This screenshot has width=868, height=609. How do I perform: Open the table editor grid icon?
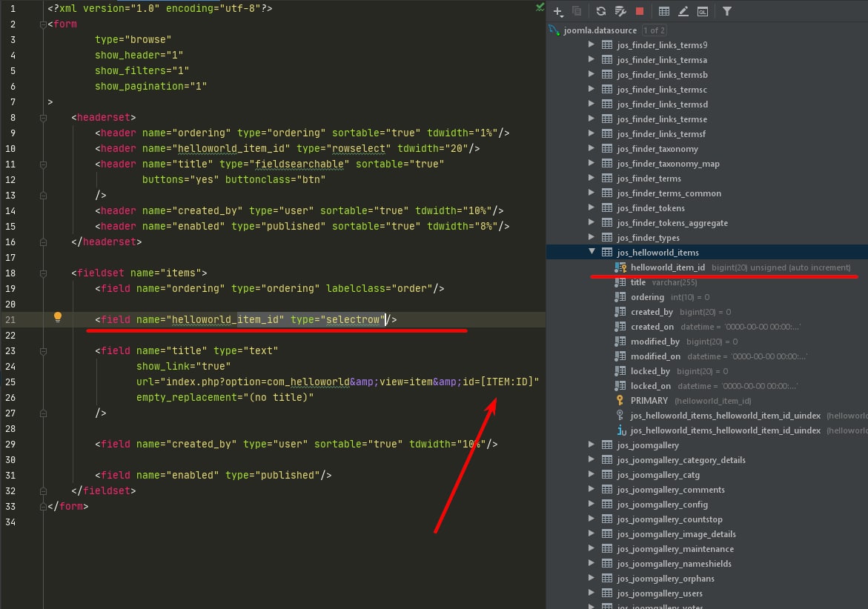coord(663,11)
